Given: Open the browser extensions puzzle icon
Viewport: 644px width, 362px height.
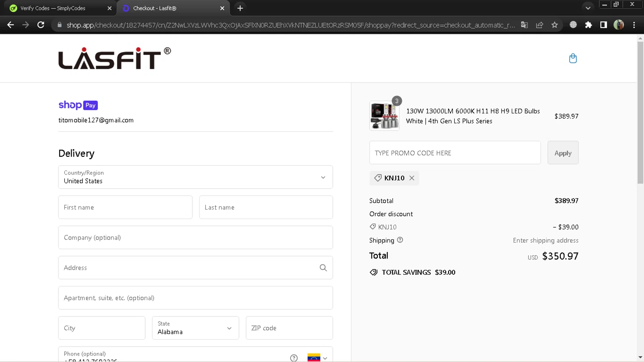Looking at the screenshot, I should point(588,25).
